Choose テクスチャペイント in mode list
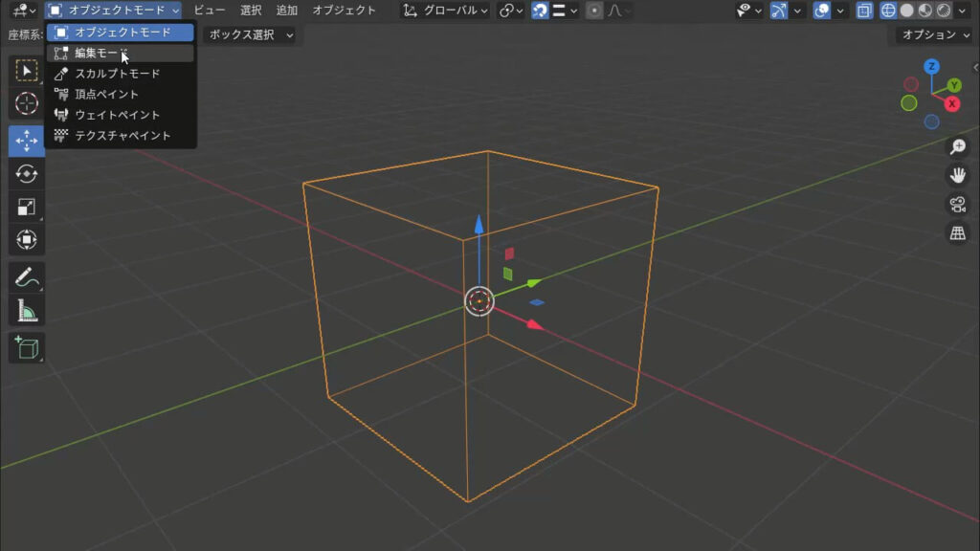This screenshot has height=551, width=980. click(120, 136)
